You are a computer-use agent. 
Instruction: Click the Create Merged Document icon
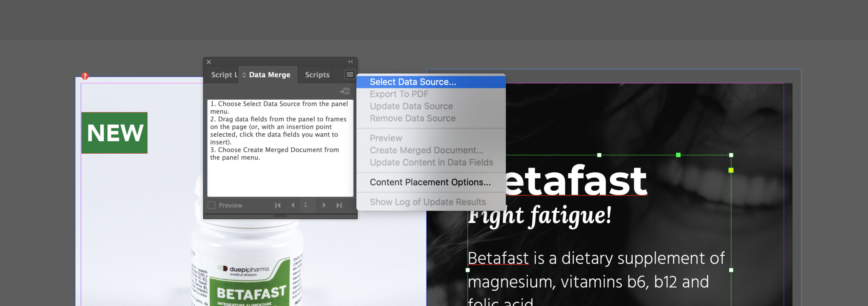[x=344, y=91]
